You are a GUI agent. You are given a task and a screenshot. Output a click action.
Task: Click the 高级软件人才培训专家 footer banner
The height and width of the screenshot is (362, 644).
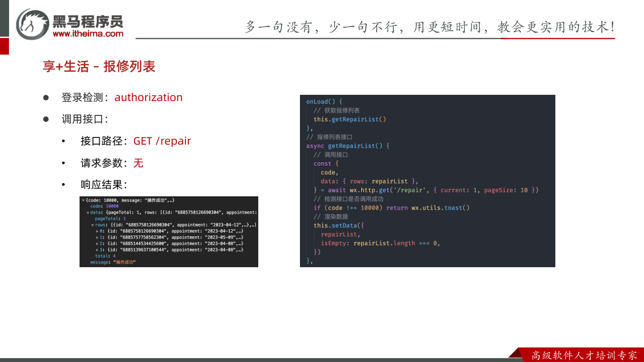(585, 355)
